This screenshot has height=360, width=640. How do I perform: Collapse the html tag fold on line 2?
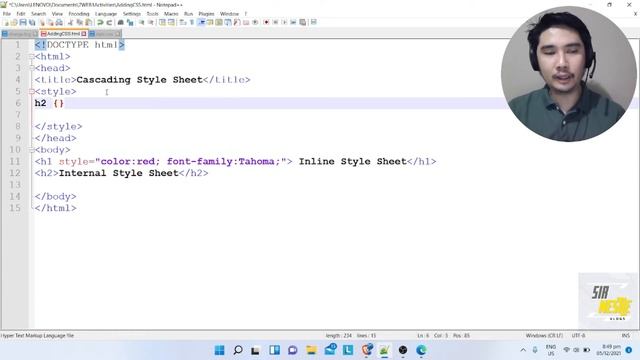(31, 57)
